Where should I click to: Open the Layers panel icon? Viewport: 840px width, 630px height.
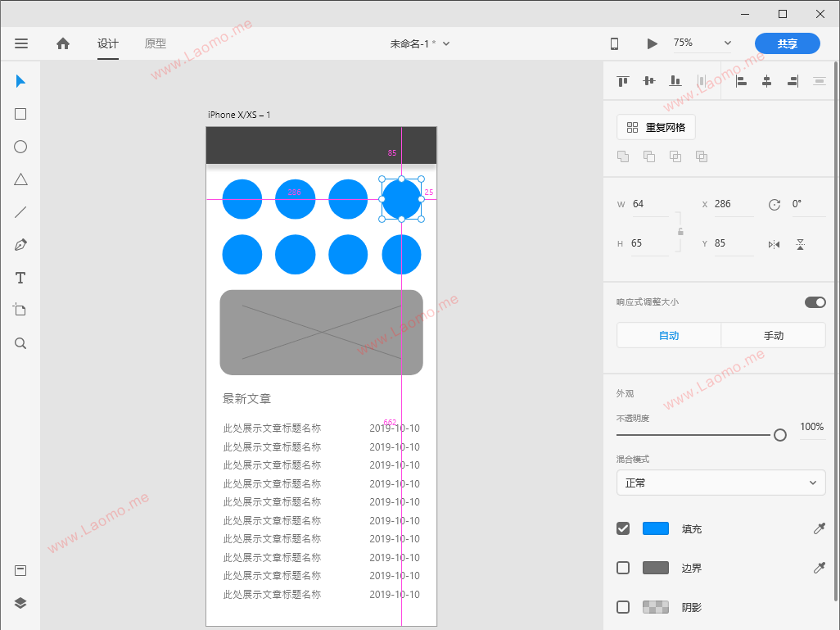20,603
